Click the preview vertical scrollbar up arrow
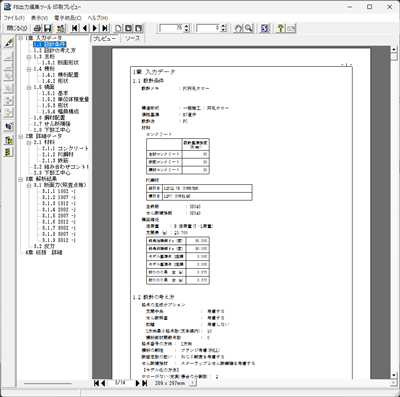The height and width of the screenshot is (397, 400). tap(394, 49)
